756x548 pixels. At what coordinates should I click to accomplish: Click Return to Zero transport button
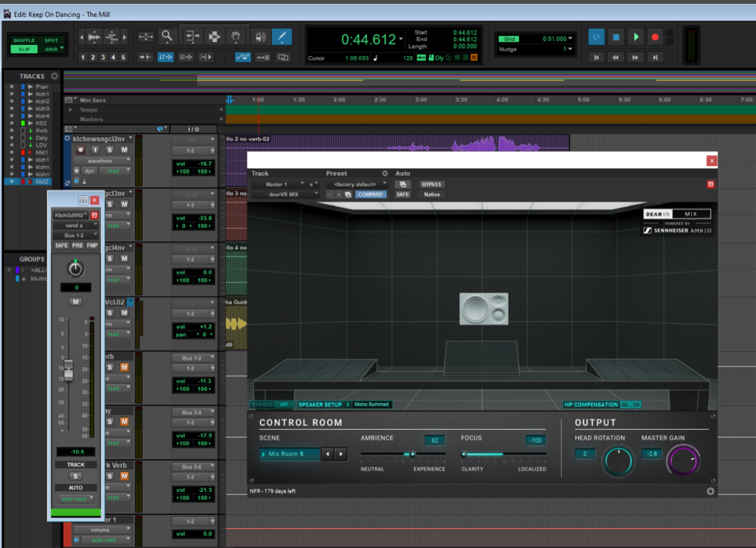coord(597,58)
